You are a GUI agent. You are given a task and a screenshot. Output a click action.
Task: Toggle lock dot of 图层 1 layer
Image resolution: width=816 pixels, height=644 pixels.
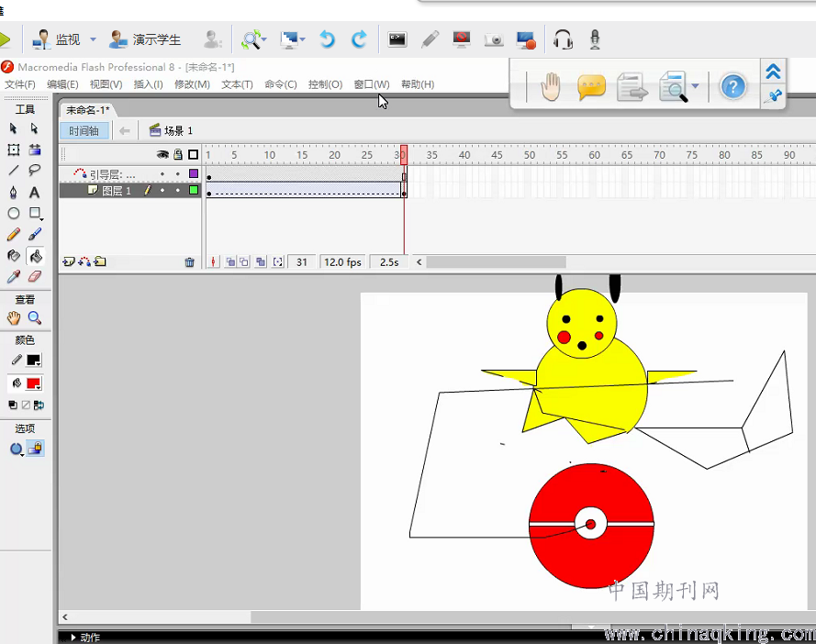tap(178, 191)
